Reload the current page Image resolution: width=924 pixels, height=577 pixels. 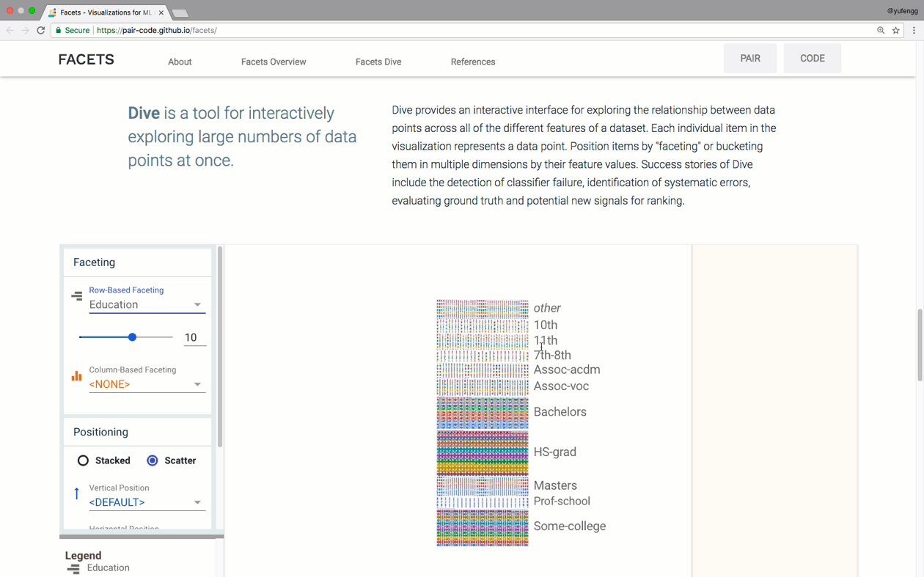coord(41,30)
